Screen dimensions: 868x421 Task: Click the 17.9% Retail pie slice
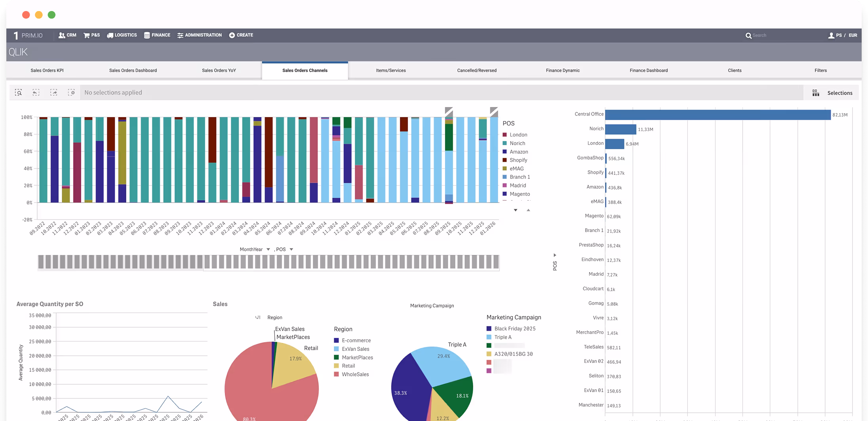pyautogui.click(x=293, y=364)
